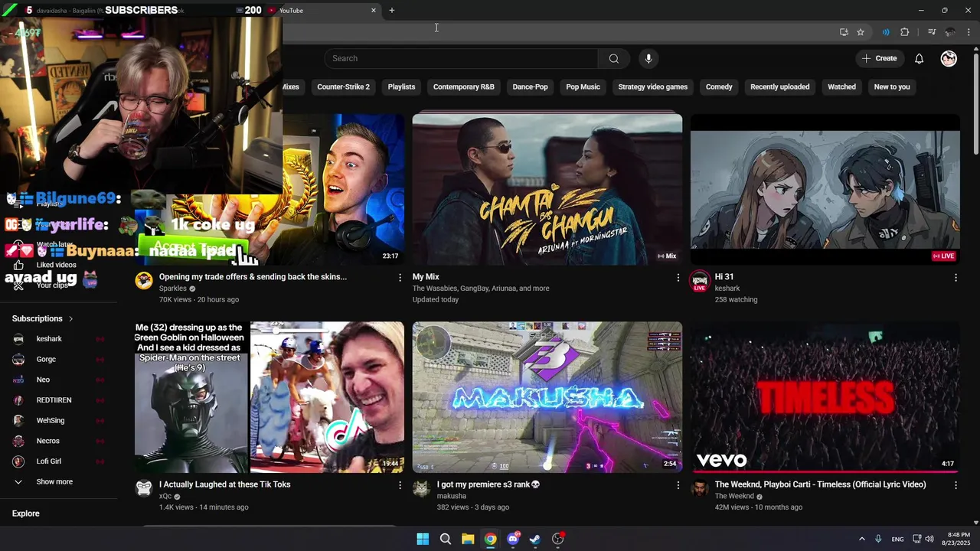
Task: Bookmark this page with the star icon
Action: pos(861,32)
